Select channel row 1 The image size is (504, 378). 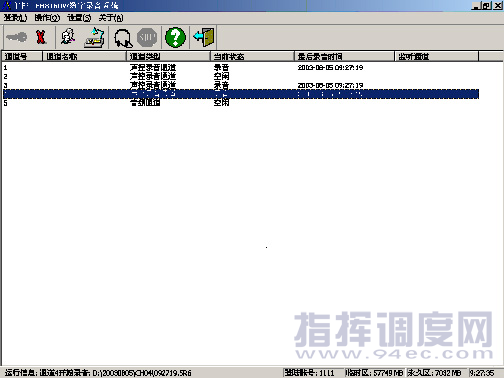(x=241, y=68)
